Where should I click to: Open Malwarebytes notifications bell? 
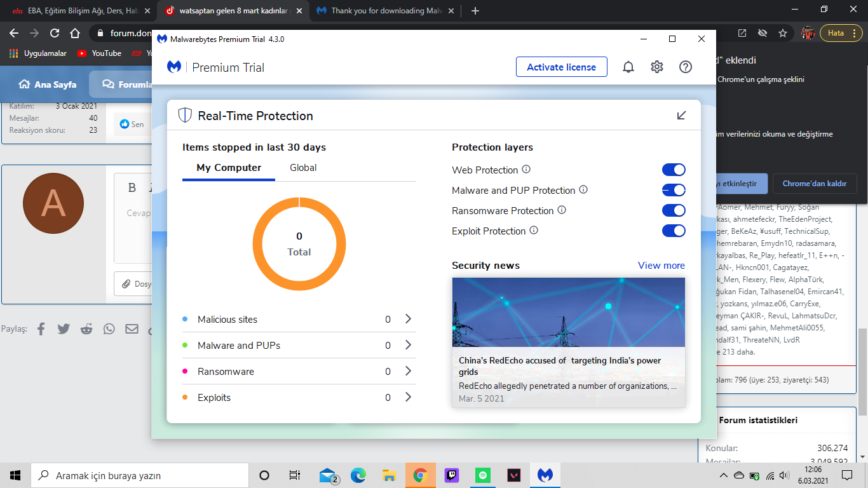coord(628,67)
